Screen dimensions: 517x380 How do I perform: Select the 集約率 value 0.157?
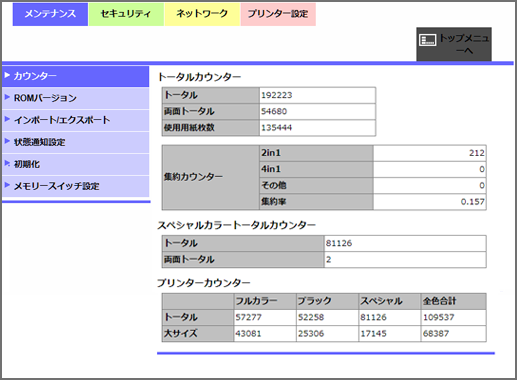(473, 202)
